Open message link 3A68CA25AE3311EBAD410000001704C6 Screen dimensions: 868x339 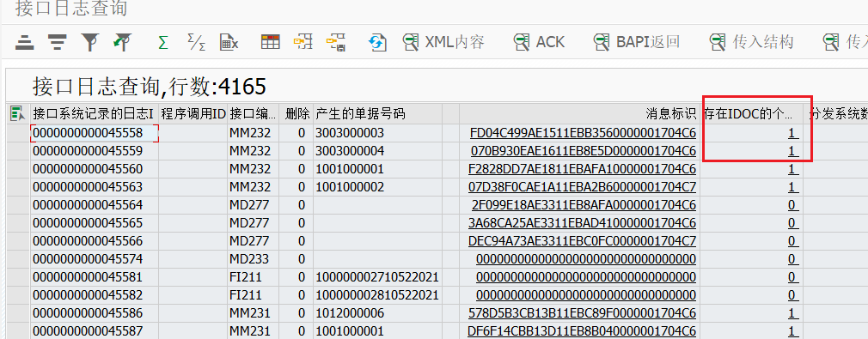[582, 223]
